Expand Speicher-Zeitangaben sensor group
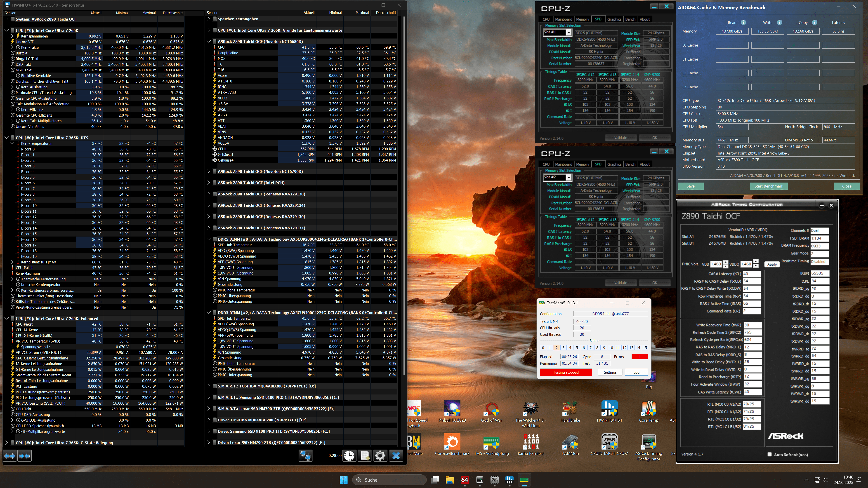Viewport: 868px width, 488px height. click(209, 19)
